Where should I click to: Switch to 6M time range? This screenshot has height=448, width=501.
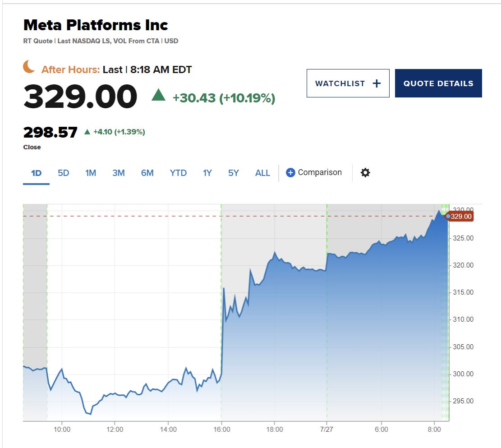[x=147, y=173]
